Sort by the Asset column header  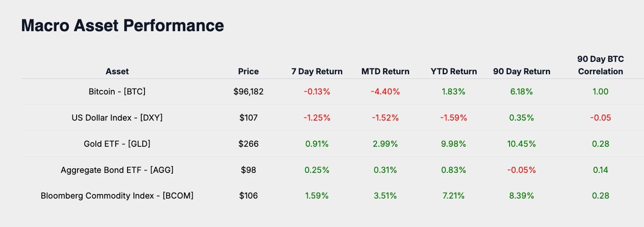[117, 72]
